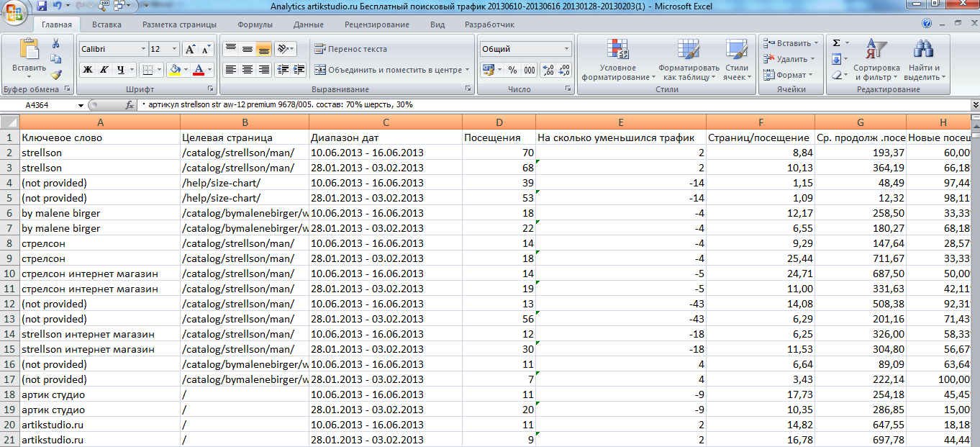Viewport: 980px width, 447px height.
Task: Open Стили ячеек gallery
Action: [736, 59]
